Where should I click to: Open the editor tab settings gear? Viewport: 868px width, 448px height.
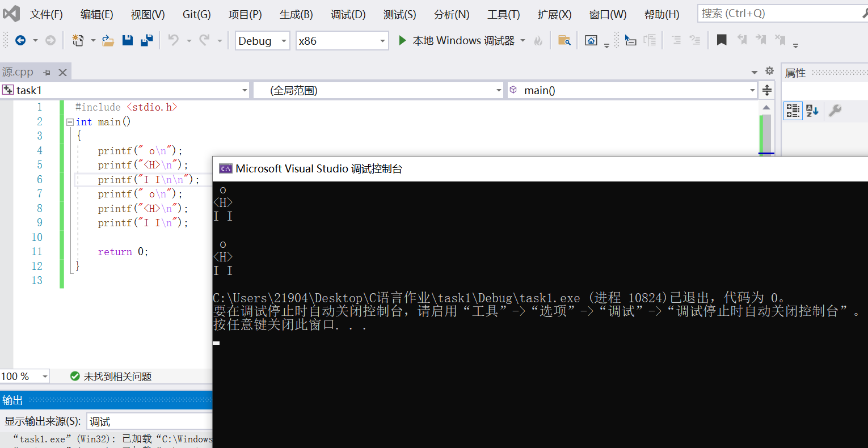pos(769,71)
